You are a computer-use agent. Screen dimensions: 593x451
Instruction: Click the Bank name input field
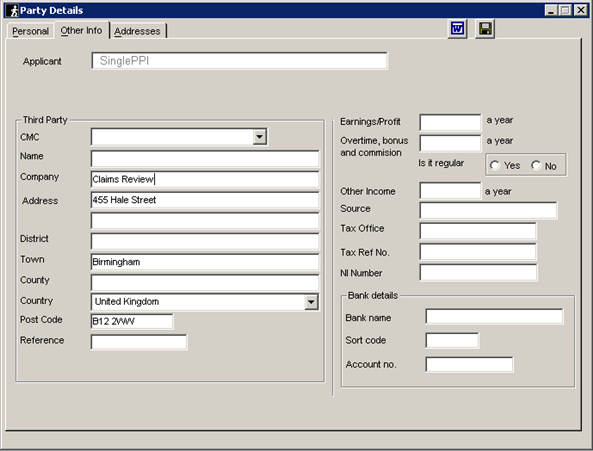click(x=494, y=316)
